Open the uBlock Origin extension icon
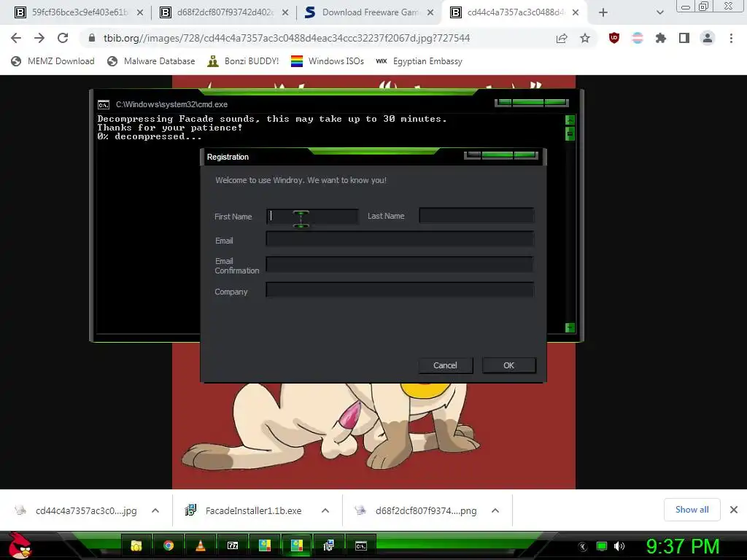The height and width of the screenshot is (560, 747). [614, 38]
